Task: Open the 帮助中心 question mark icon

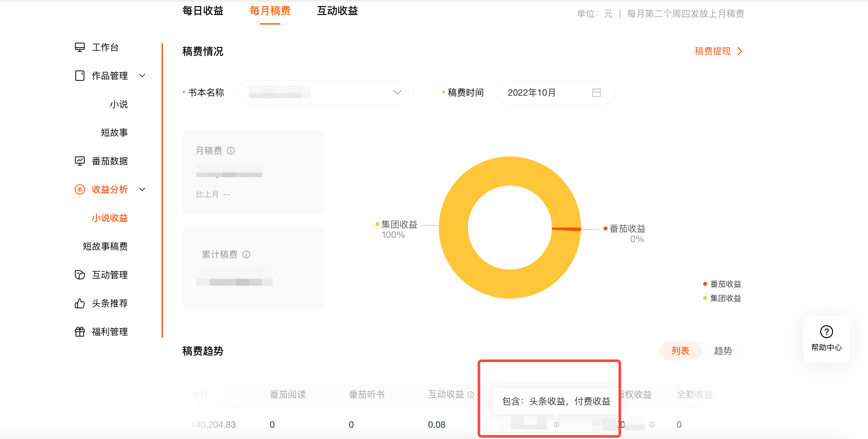Action: point(826,332)
